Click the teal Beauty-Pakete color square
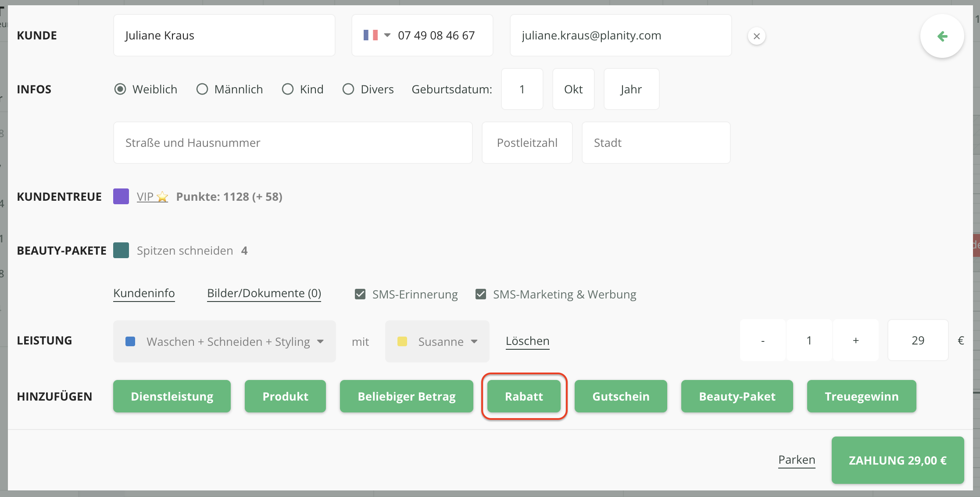 [x=121, y=250]
